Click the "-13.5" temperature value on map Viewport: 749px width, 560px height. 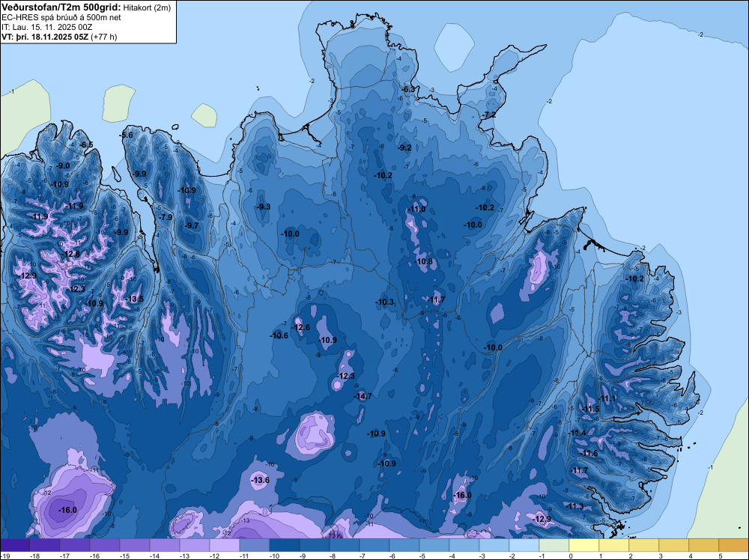click(135, 299)
